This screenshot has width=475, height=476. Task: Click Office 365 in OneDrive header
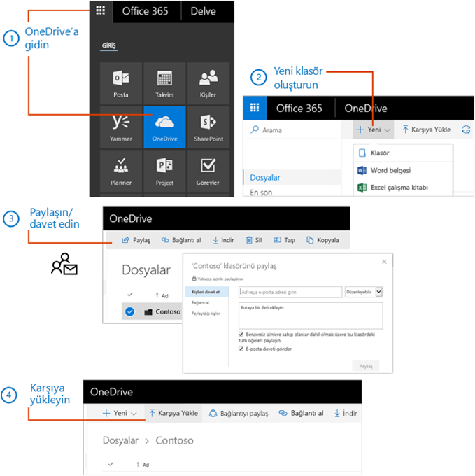(299, 108)
